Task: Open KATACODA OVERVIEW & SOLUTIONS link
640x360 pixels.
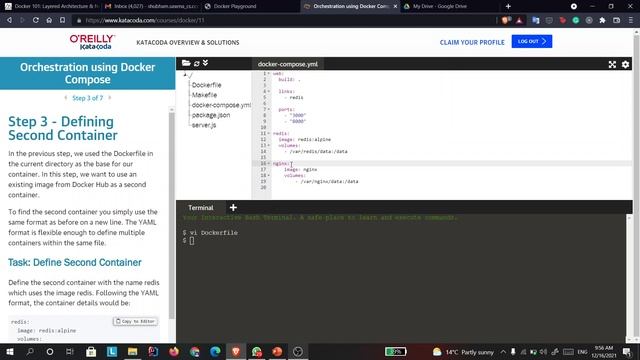Action: click(x=188, y=42)
